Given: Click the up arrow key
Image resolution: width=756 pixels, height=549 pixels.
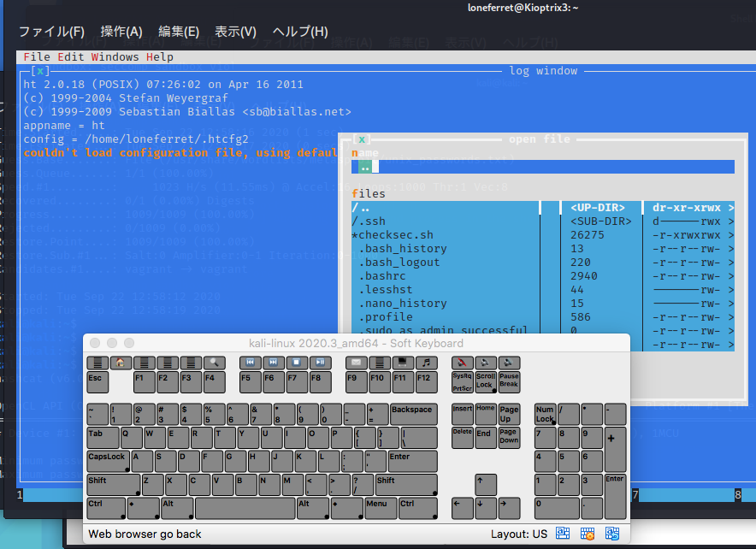Looking at the screenshot, I should point(486,485).
